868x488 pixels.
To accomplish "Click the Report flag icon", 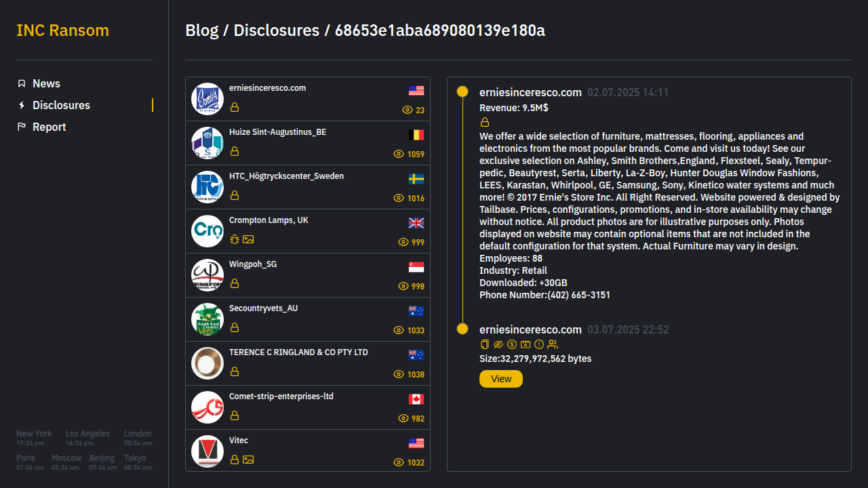I will (22, 127).
